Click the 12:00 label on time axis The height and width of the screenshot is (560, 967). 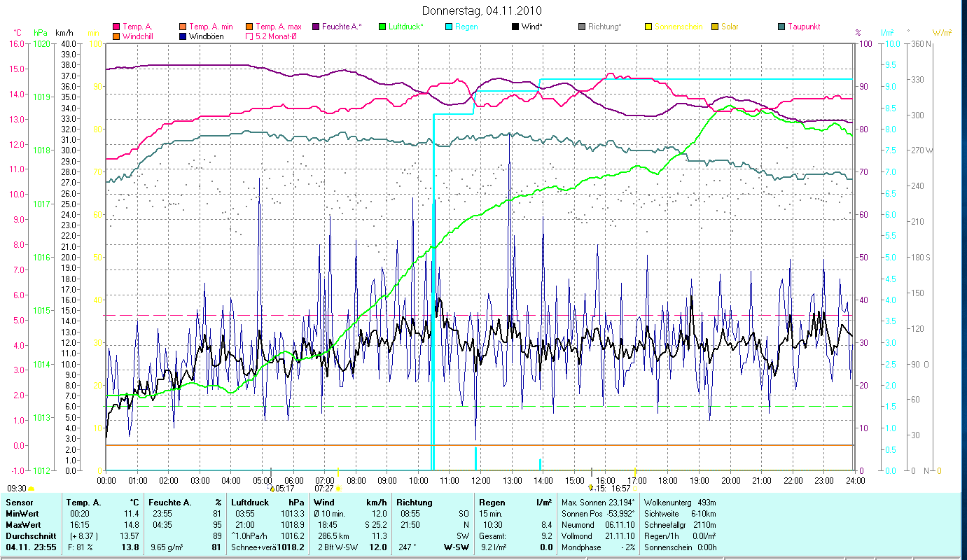click(480, 480)
